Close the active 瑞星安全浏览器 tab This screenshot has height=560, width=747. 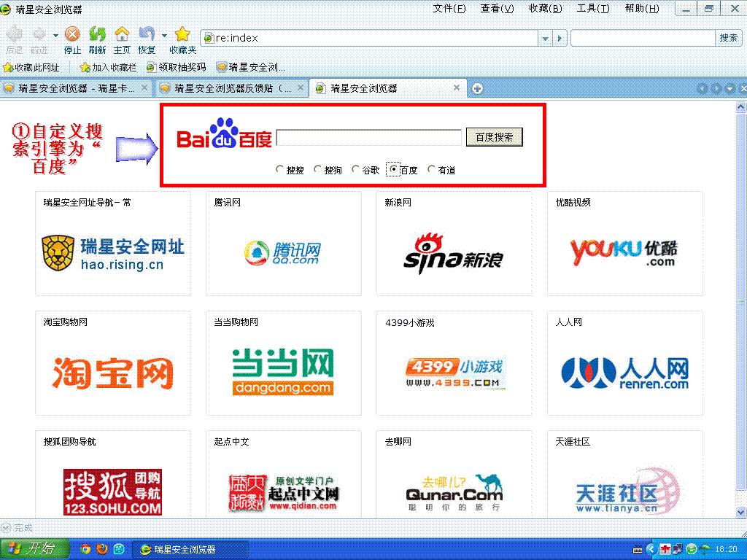click(457, 87)
